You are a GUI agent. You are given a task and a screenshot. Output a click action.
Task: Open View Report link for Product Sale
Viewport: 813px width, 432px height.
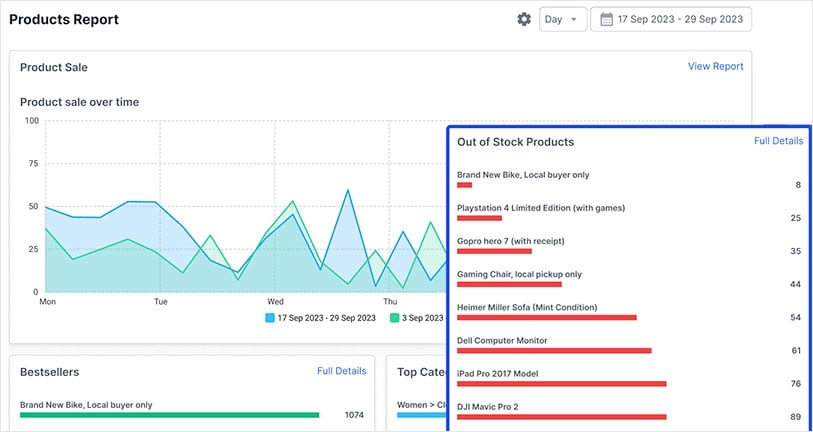coord(715,66)
